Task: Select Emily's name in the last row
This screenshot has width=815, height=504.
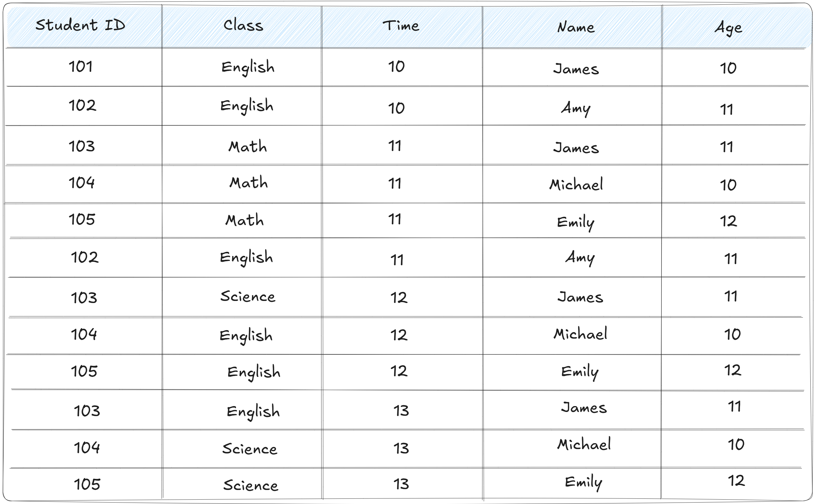Action: tap(583, 482)
